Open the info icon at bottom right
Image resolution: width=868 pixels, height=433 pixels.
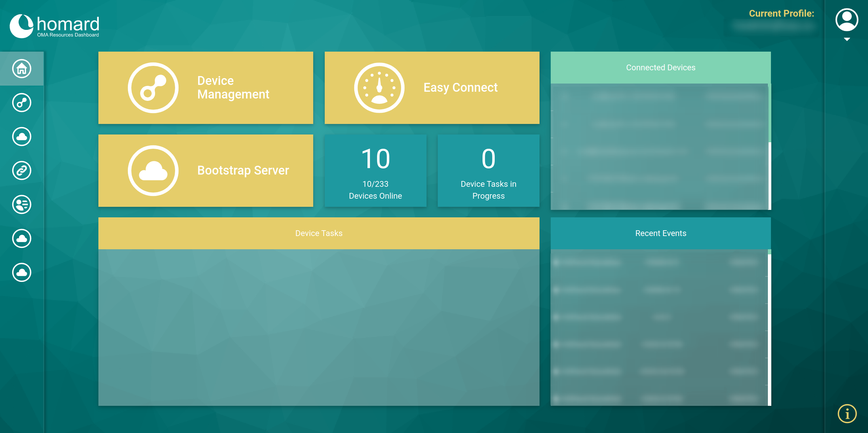click(847, 414)
